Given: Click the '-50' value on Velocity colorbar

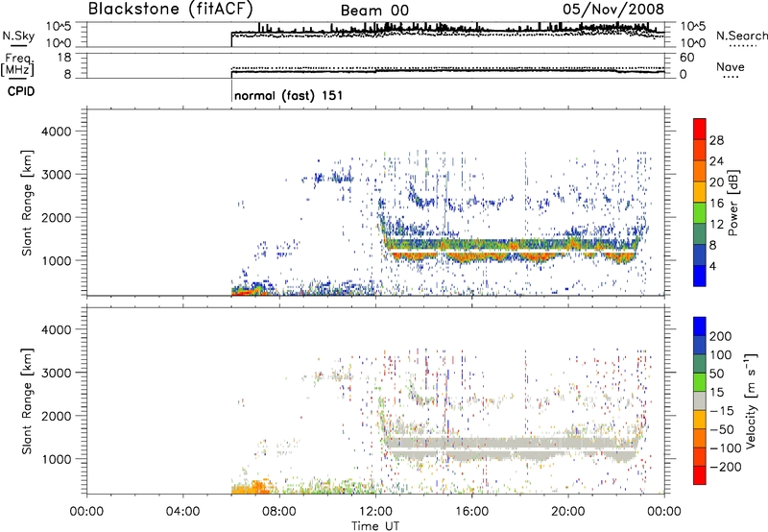Looking at the screenshot, I should [x=721, y=429].
